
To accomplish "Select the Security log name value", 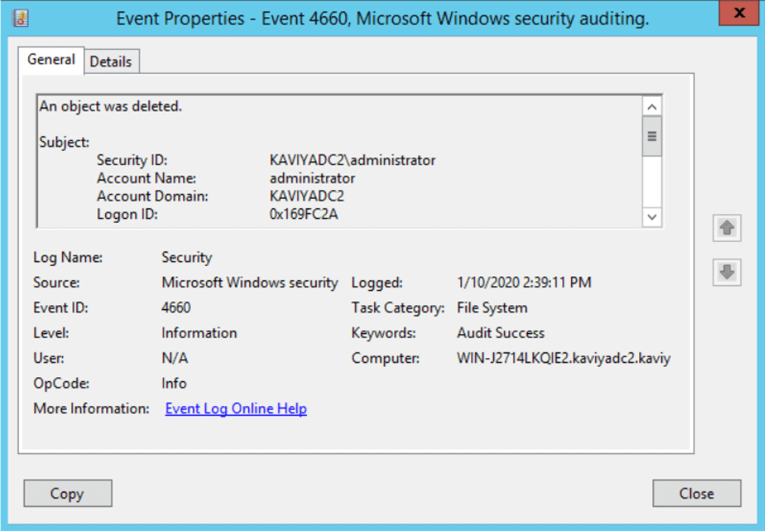I will [x=187, y=257].
